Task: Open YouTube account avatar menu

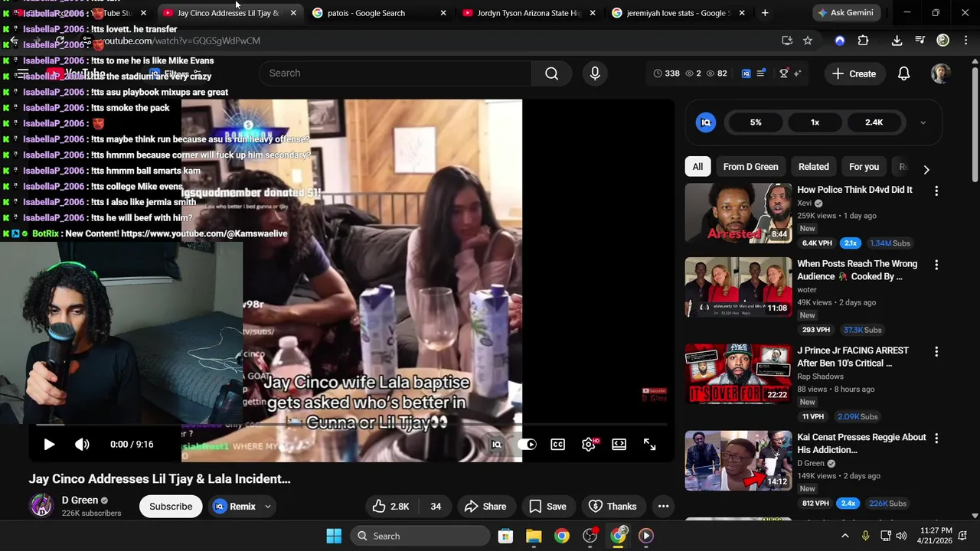Action: click(x=940, y=74)
